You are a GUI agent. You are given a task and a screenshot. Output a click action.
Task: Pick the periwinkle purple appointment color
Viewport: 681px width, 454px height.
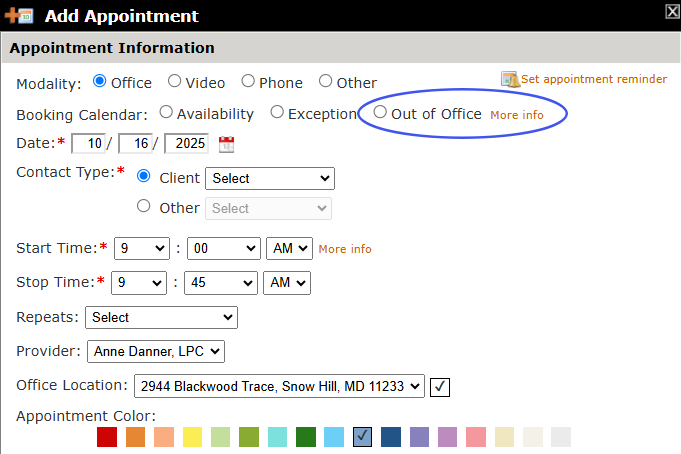point(419,437)
